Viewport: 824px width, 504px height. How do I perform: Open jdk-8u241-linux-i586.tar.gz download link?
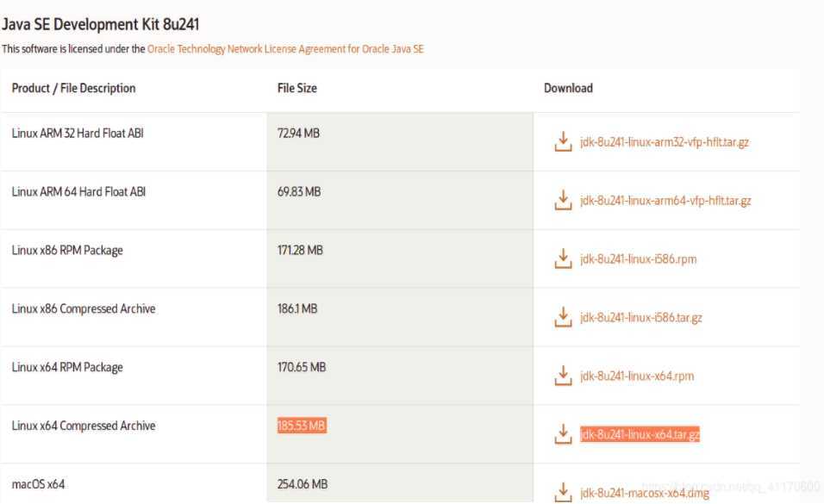tap(641, 317)
